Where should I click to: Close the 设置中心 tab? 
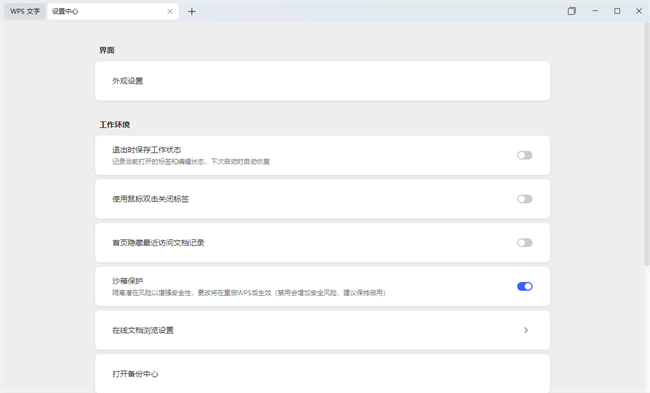point(170,12)
